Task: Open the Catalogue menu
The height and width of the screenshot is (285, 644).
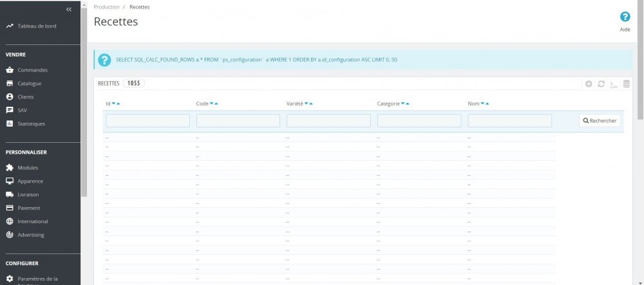Action: [30, 83]
